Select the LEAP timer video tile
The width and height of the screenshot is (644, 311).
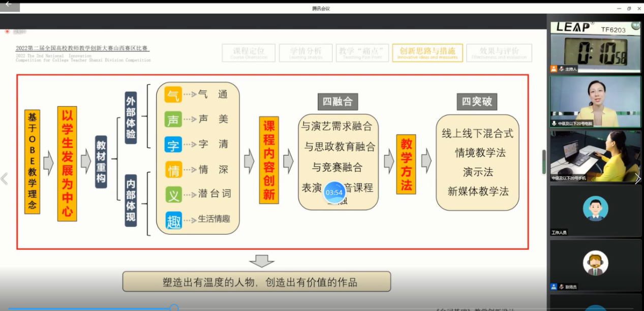point(595,47)
